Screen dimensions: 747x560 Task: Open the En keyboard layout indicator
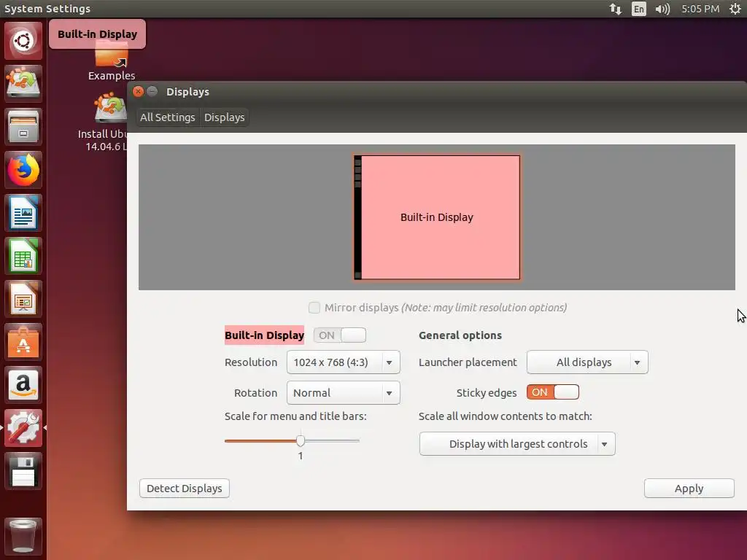click(x=639, y=9)
